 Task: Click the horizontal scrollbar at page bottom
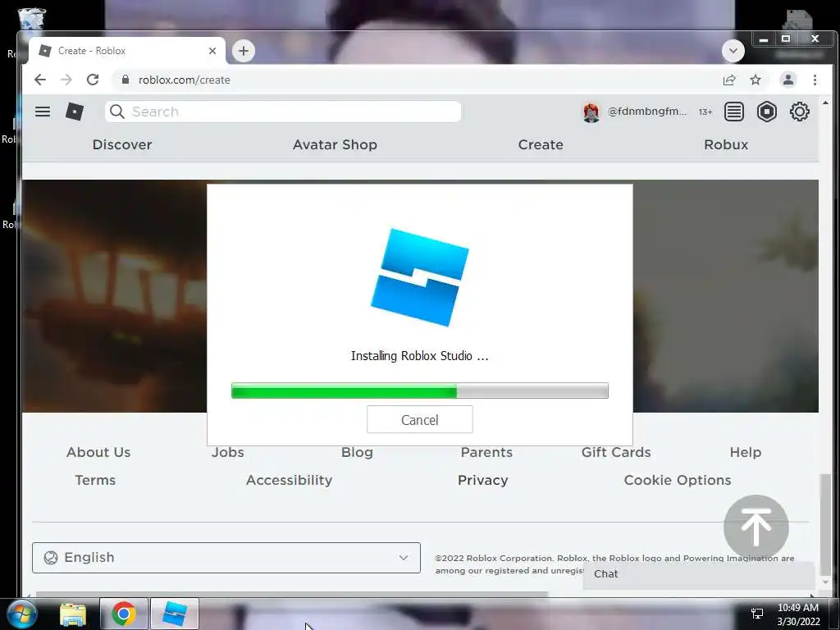point(292,594)
